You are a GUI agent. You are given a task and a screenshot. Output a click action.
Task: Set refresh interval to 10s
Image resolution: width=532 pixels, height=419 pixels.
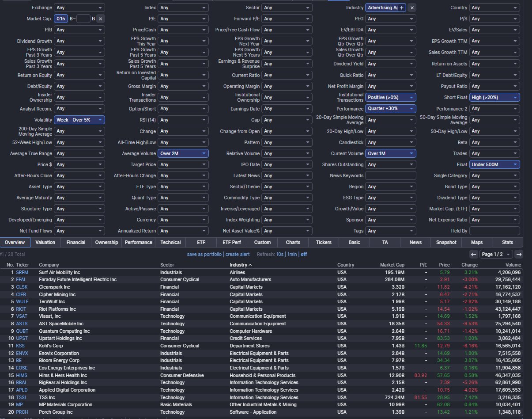pos(280,254)
